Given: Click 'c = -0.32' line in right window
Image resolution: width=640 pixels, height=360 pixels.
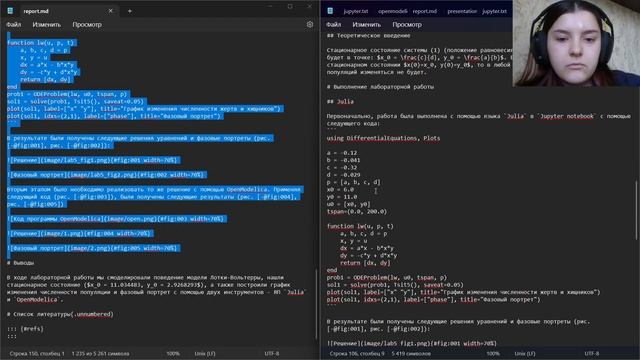Looking at the screenshot, I should tap(342, 168).
